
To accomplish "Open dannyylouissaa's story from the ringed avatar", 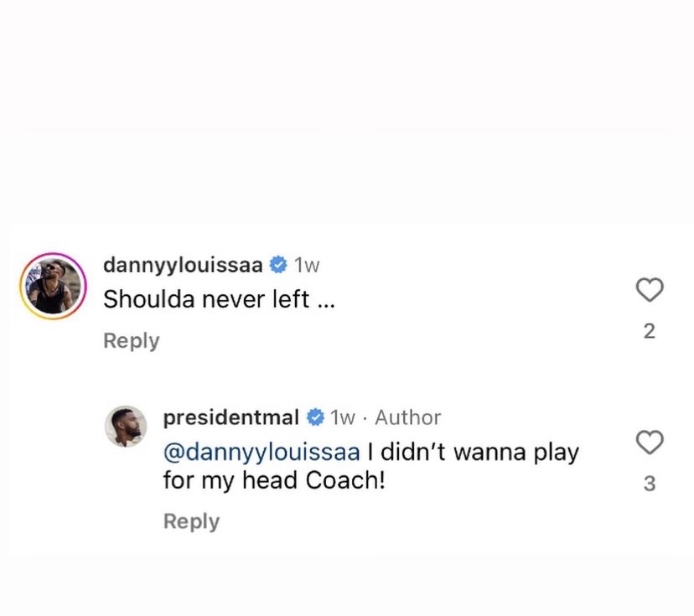I will 52,286.
